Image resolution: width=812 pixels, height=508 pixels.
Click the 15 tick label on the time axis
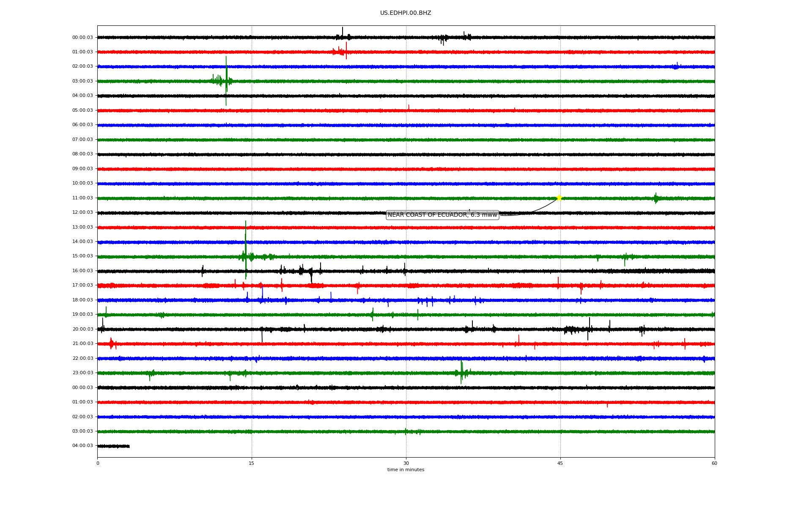point(252,464)
